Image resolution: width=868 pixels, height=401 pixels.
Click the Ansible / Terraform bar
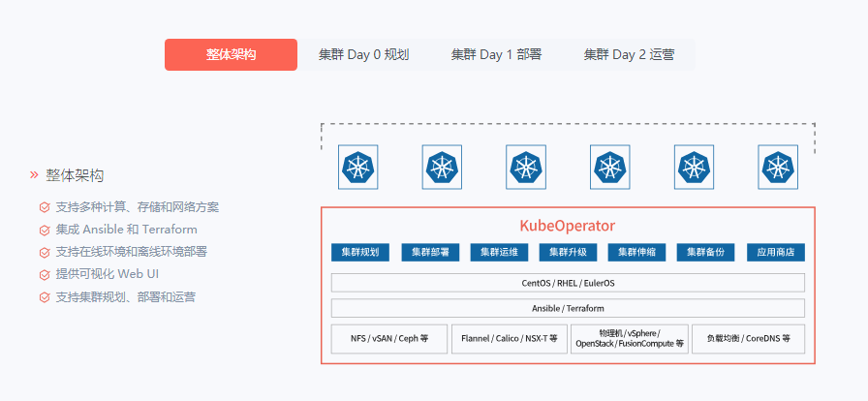click(568, 309)
